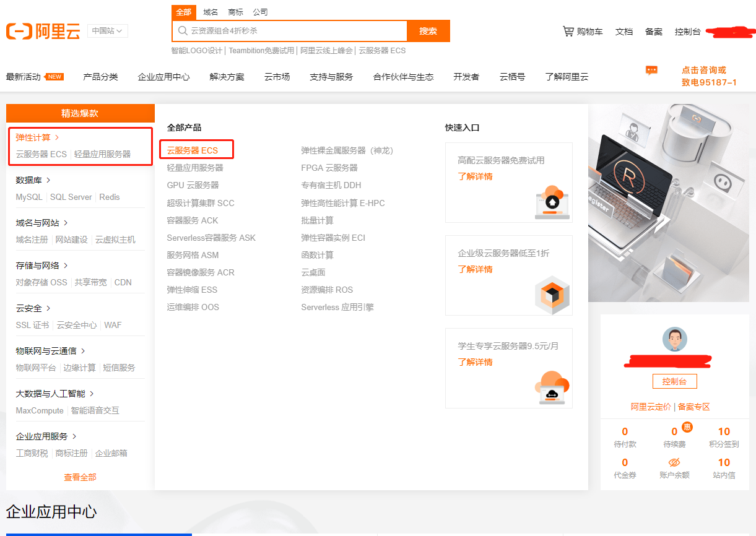Select the 全部 search tab
Screen dimensions: 756x536
[x=184, y=12]
